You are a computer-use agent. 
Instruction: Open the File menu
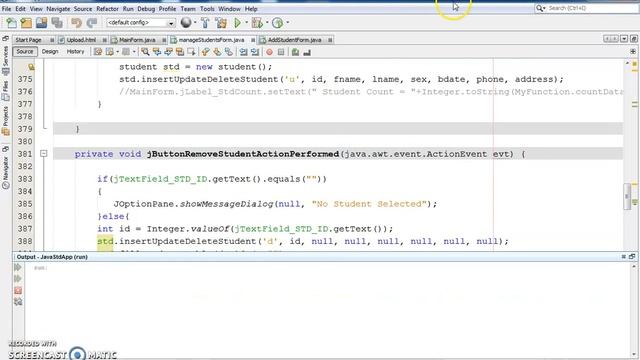[x=7, y=9]
